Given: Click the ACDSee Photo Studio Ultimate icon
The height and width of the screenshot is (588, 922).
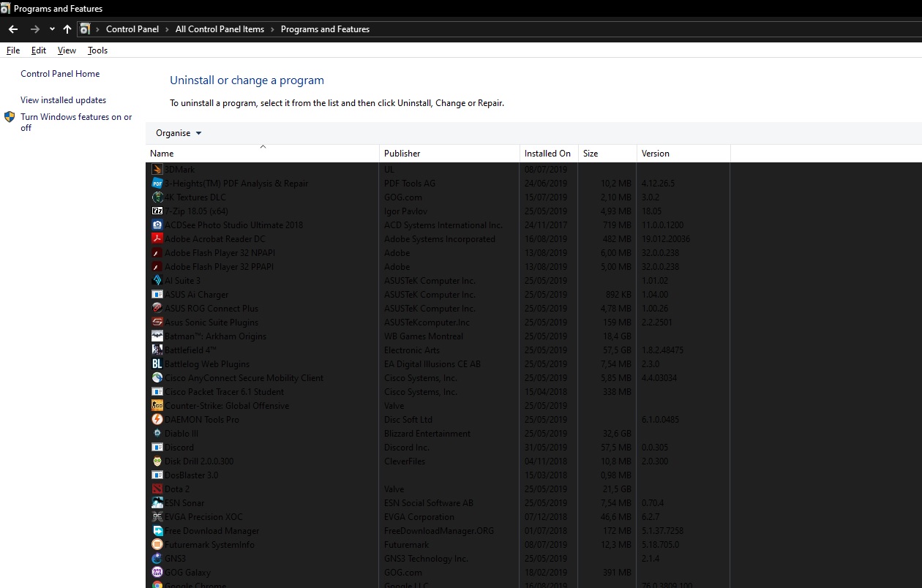Looking at the screenshot, I should click(x=157, y=225).
